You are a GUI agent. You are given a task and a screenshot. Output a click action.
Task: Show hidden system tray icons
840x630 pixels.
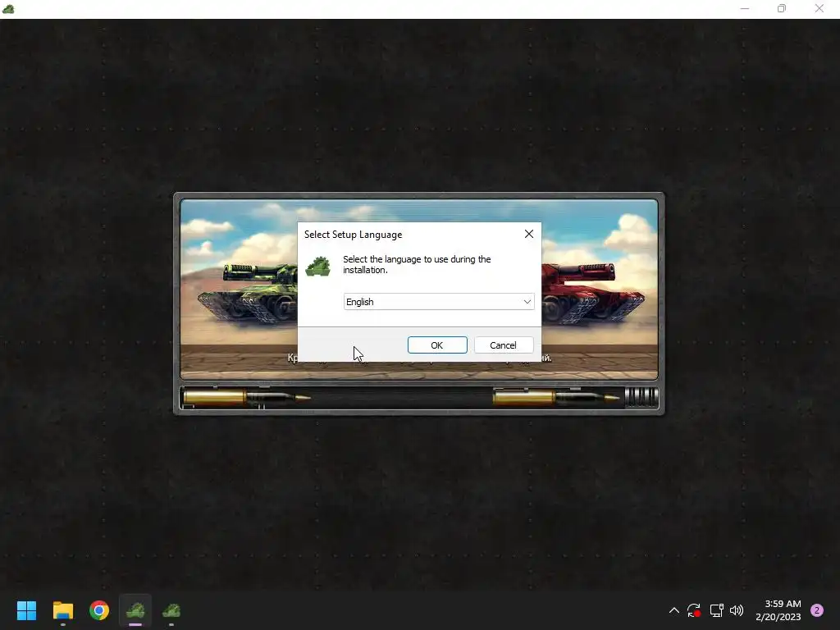pyautogui.click(x=674, y=610)
